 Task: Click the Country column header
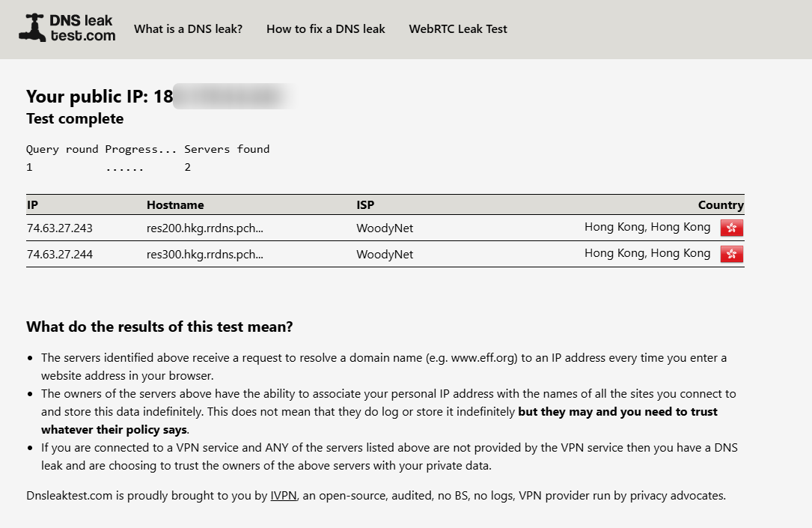[720, 205]
